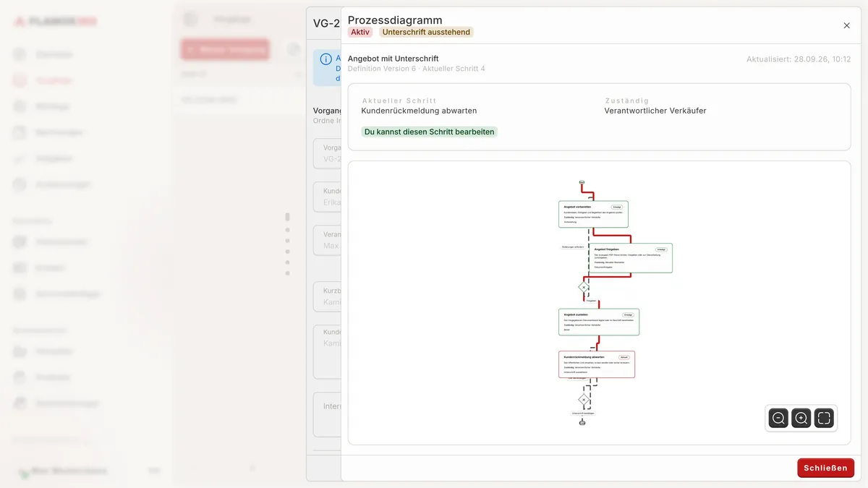Select the 'Angebot vorbereiten' diagram node

pyautogui.click(x=594, y=214)
